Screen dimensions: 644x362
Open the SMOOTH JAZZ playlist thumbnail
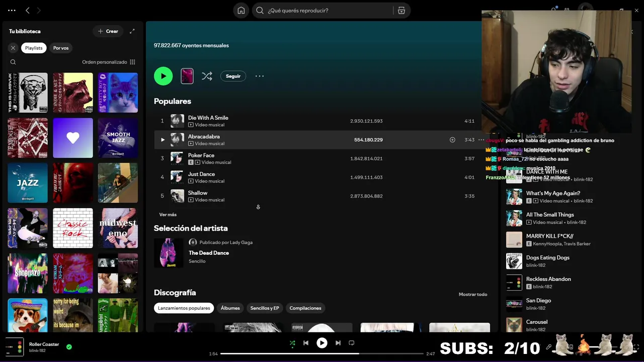[x=118, y=138]
